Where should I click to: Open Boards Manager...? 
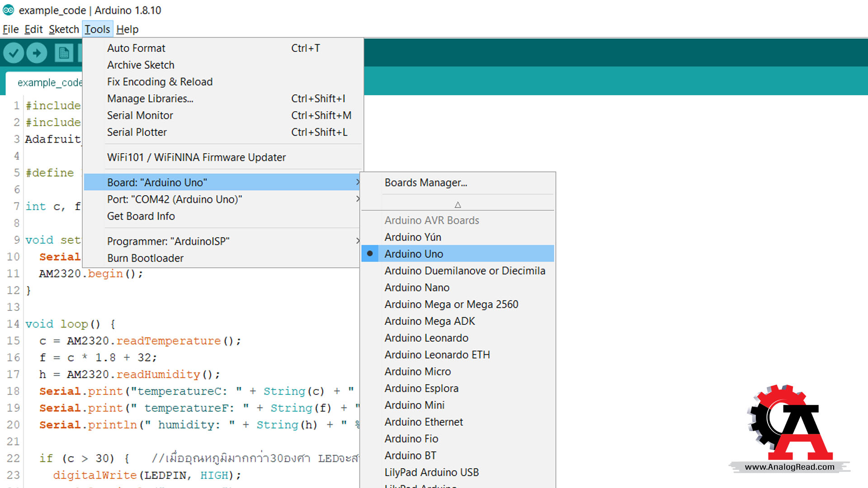pos(458,183)
